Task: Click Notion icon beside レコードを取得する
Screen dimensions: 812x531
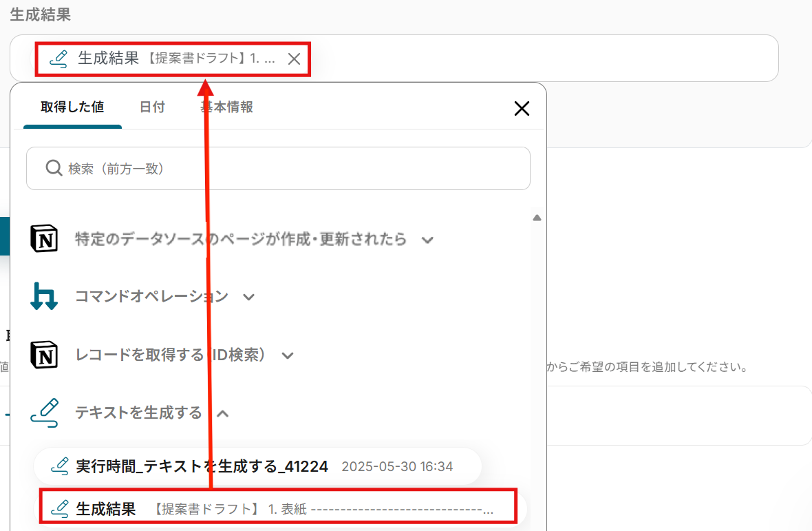Action: point(44,355)
